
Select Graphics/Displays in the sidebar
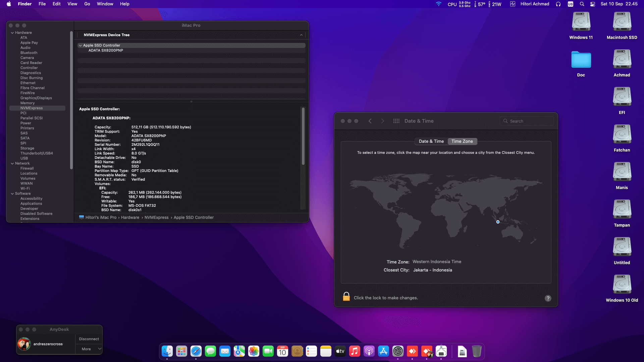(x=36, y=98)
